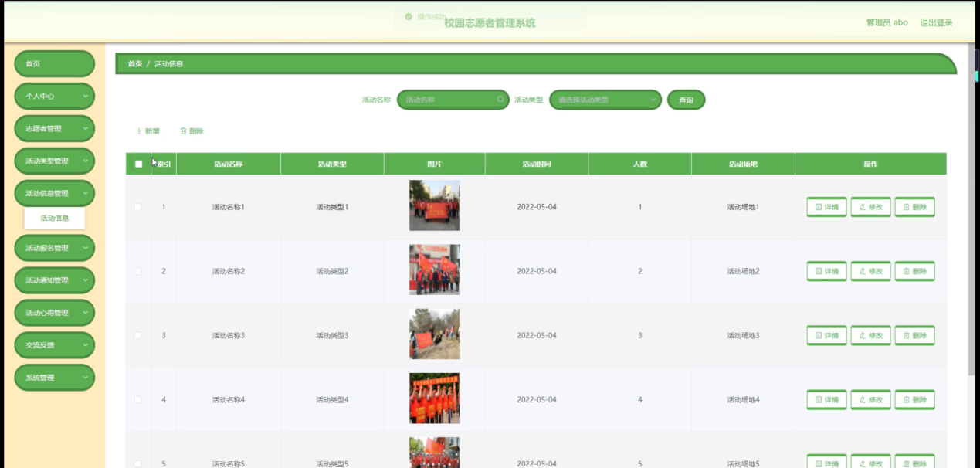980x468 pixels.
Task: Click the search magnifier icon in 活动名称 field
Action: pyautogui.click(x=500, y=100)
